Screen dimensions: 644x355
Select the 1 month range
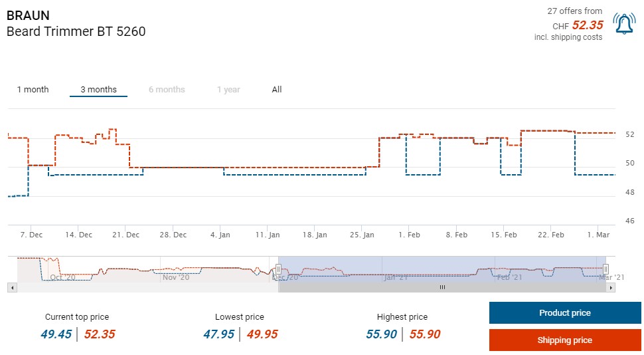tap(33, 90)
